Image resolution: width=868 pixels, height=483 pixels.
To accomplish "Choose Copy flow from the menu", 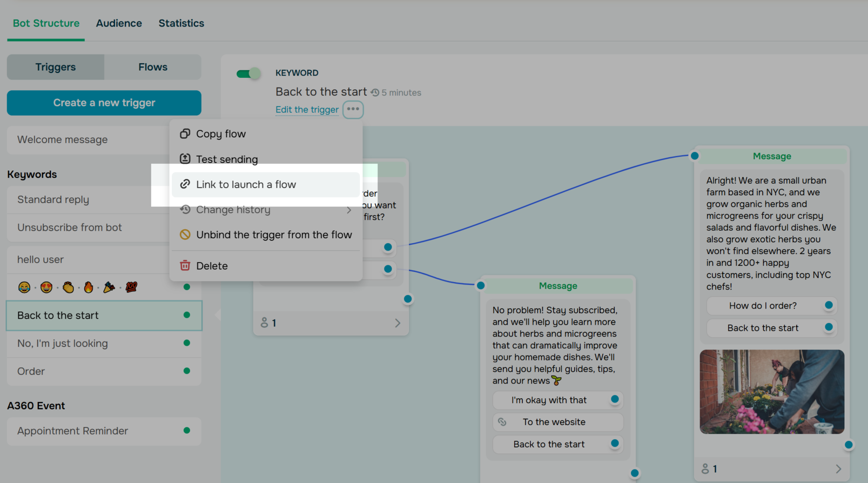I will (266, 133).
